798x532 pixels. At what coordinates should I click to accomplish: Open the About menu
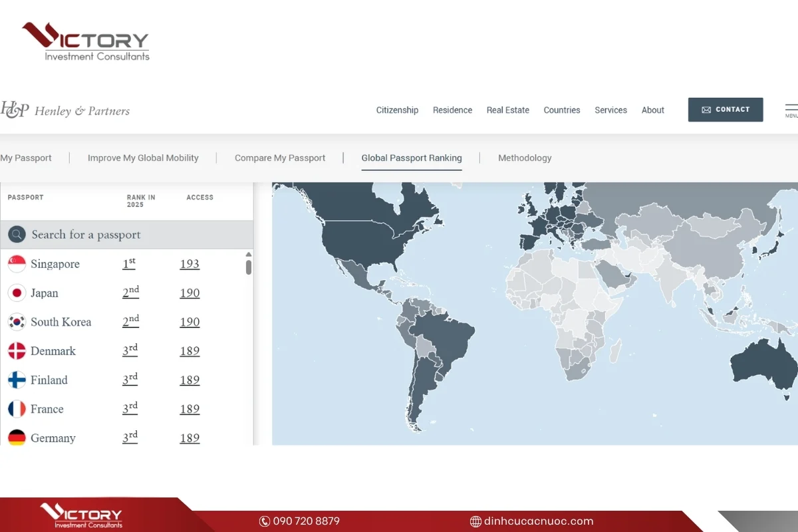tap(653, 110)
